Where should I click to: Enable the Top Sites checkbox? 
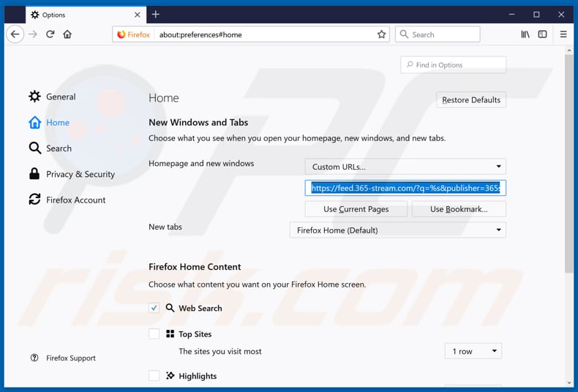coord(154,333)
